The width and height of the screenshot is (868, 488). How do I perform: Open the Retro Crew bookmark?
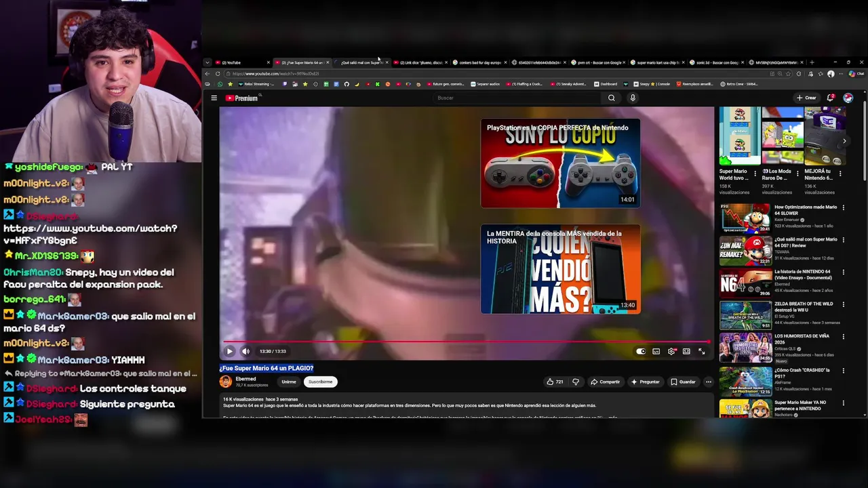click(x=739, y=84)
